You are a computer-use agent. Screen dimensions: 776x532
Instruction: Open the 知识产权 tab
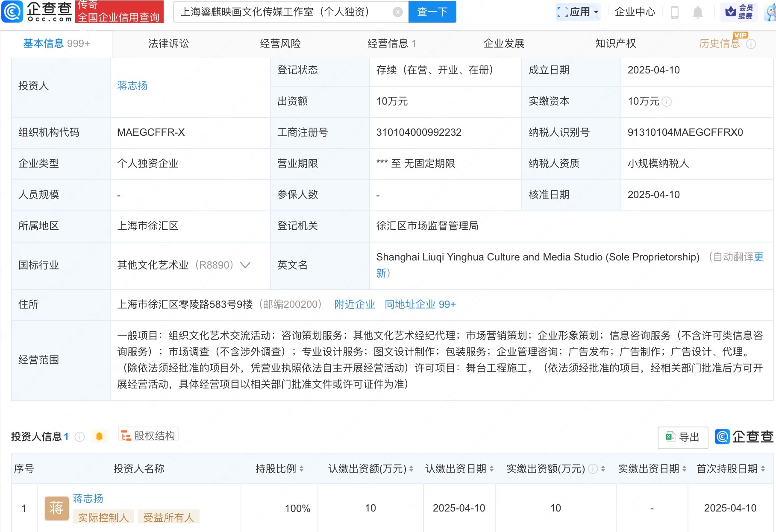(615, 44)
